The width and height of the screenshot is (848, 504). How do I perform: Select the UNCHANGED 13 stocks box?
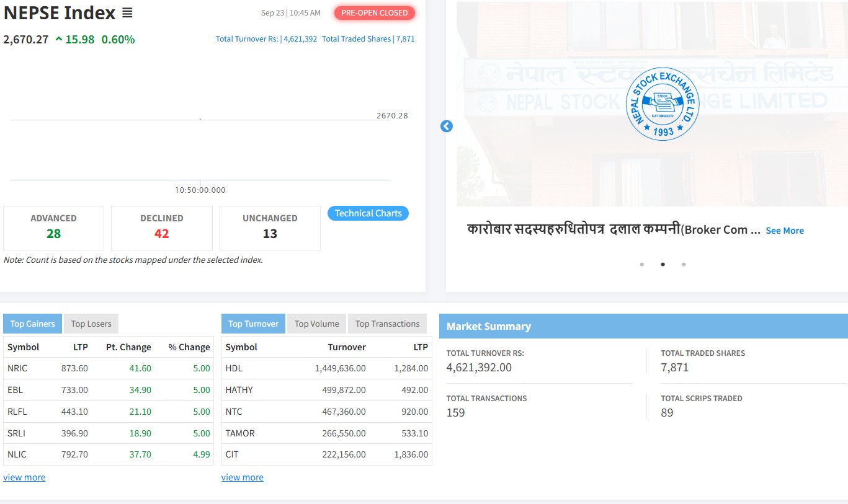270,228
